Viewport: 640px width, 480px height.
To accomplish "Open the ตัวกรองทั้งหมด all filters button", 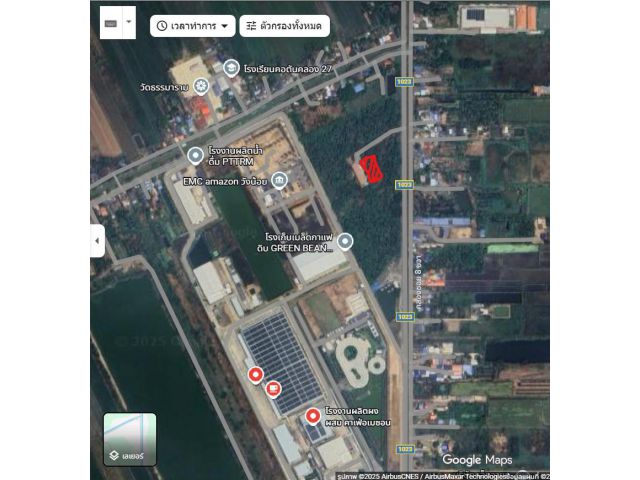I will click(284, 25).
